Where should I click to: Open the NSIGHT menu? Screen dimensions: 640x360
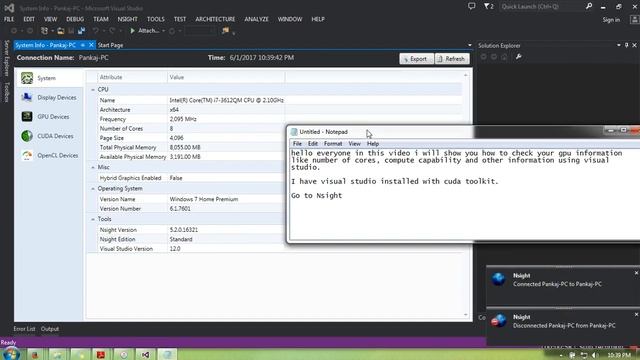click(x=127, y=19)
